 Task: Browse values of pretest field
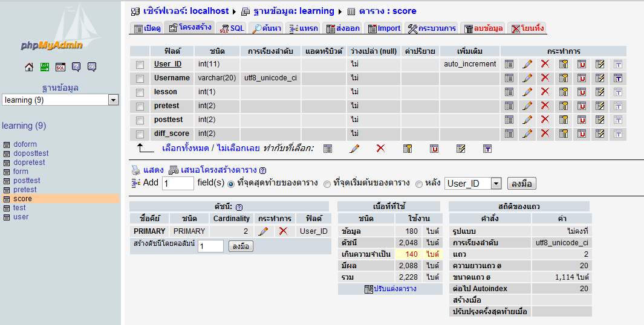point(509,106)
